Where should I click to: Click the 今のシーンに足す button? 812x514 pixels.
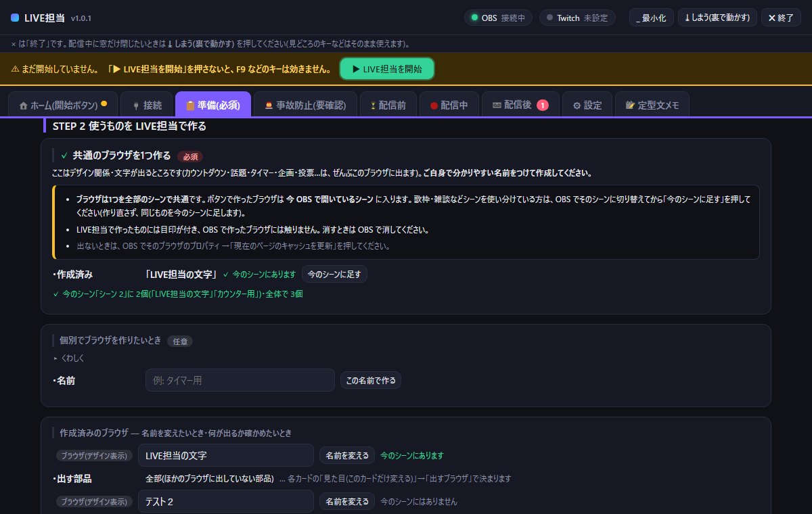tap(334, 274)
